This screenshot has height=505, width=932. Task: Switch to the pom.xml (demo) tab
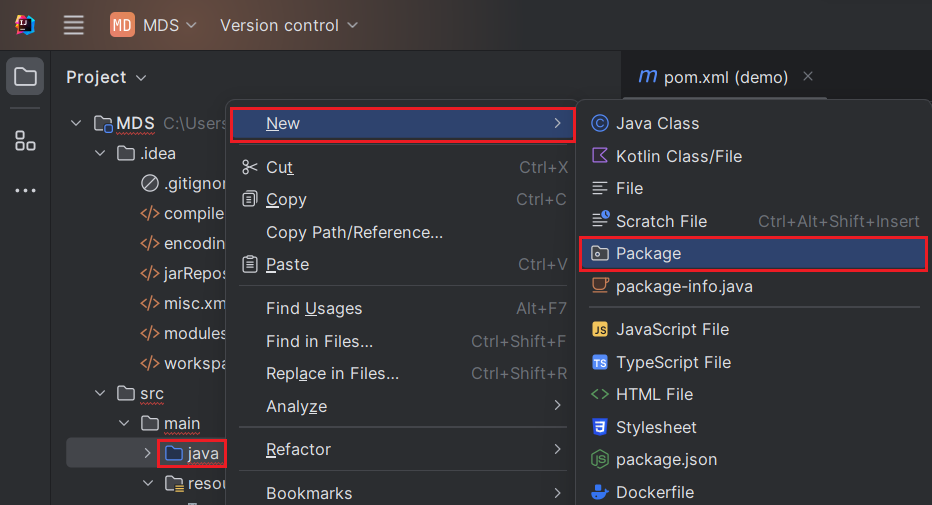(x=714, y=77)
